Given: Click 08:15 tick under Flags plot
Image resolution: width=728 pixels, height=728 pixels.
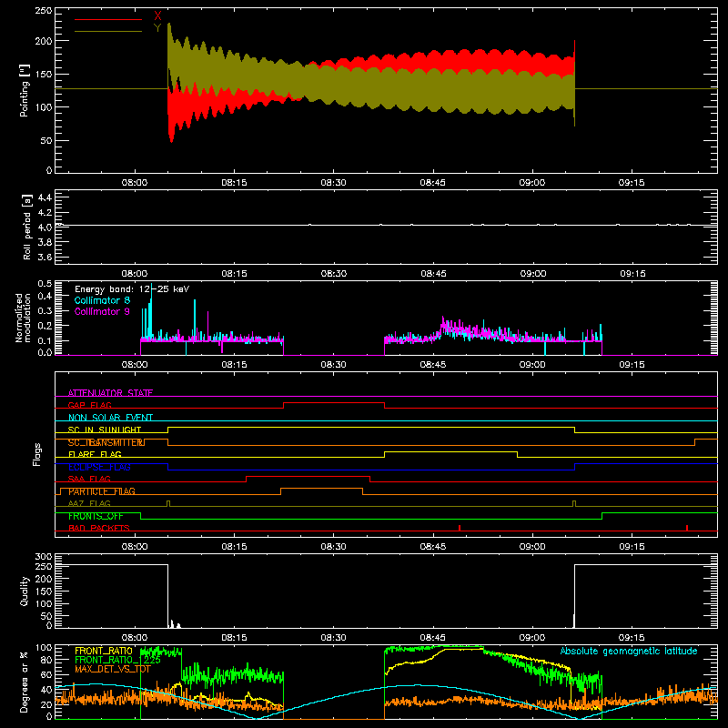Looking at the screenshot, I should (234, 547).
